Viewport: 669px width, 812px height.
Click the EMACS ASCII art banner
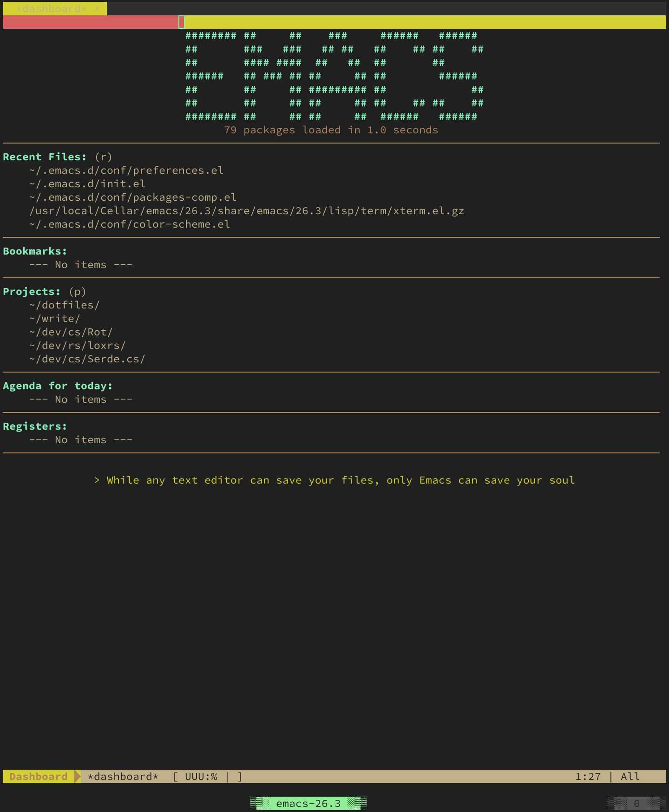pyautogui.click(x=334, y=76)
